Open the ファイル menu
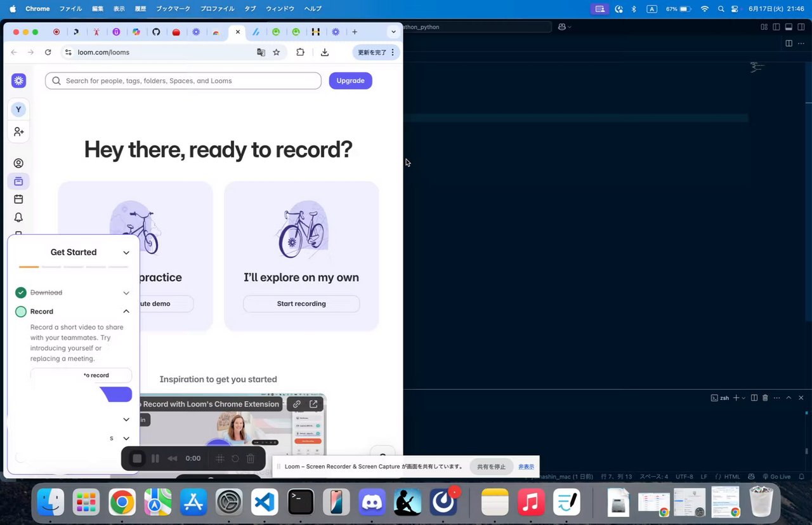 pyautogui.click(x=70, y=9)
